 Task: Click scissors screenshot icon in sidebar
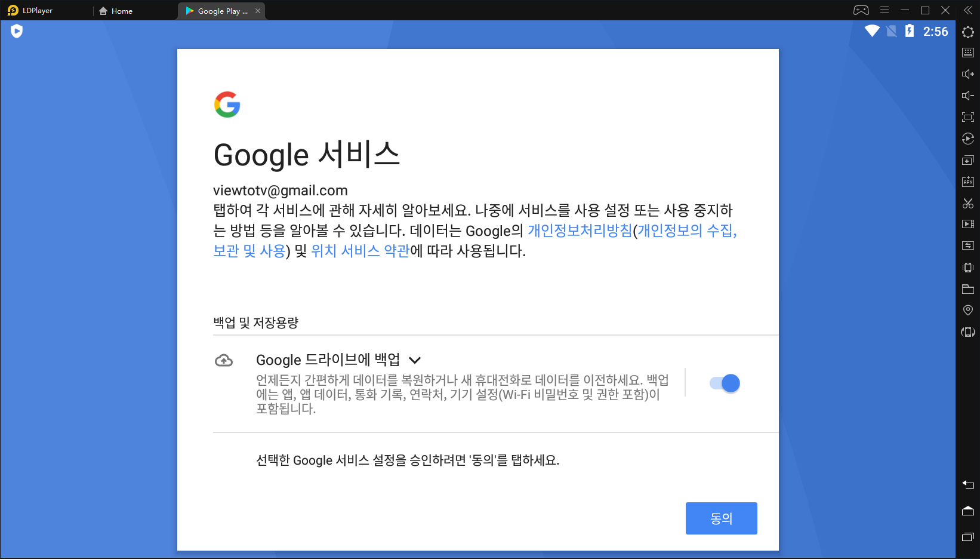(968, 203)
